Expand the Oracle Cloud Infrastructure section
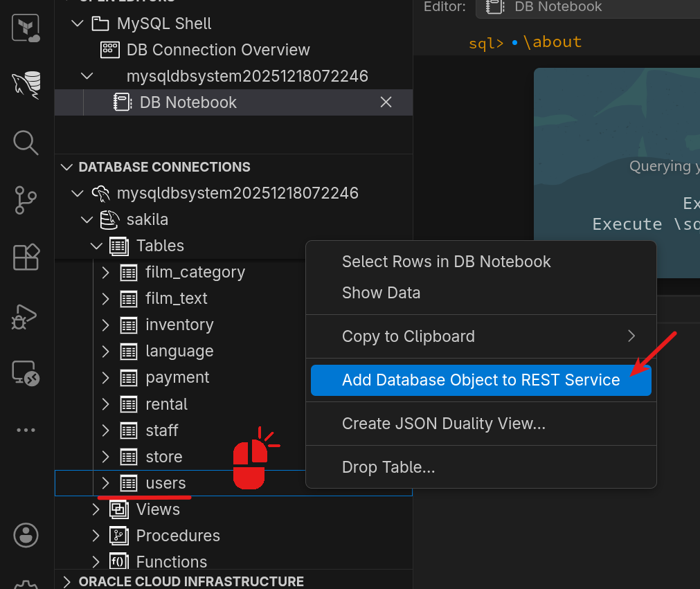The image size is (700, 589). click(67, 581)
